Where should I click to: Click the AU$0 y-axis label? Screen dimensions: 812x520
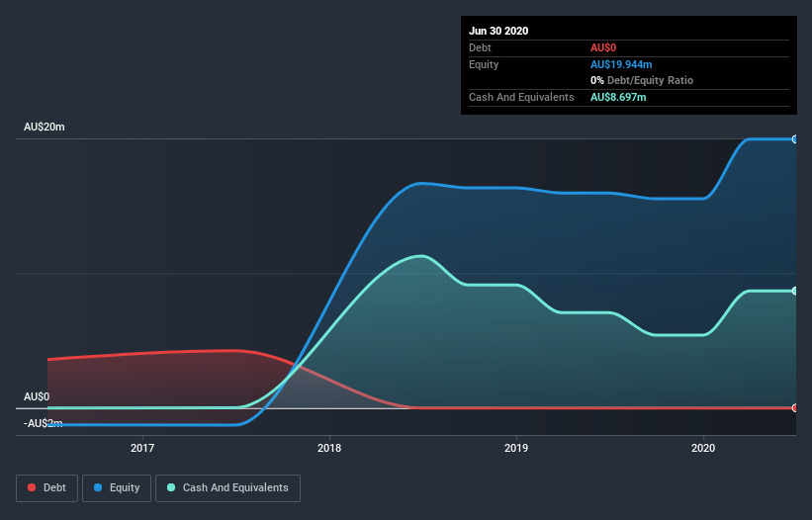37,396
